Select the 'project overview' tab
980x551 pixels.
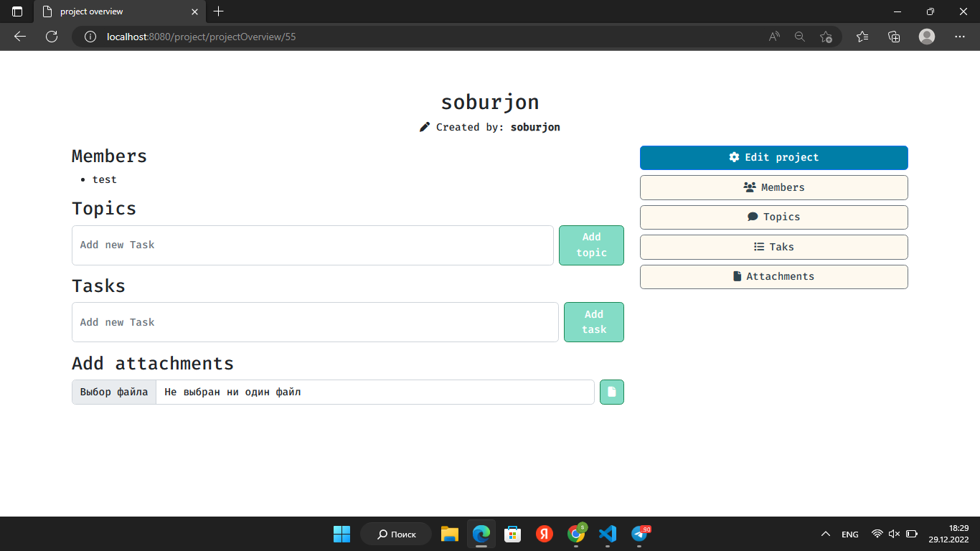coord(118,11)
